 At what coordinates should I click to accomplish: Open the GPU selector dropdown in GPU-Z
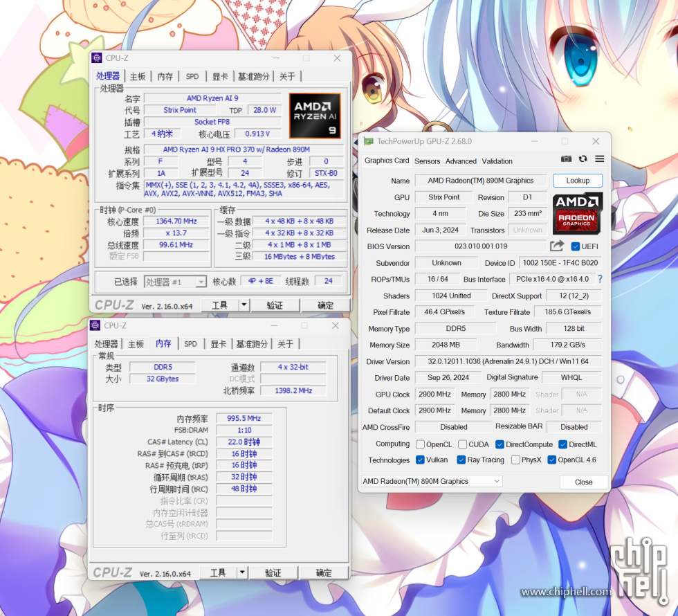click(432, 481)
